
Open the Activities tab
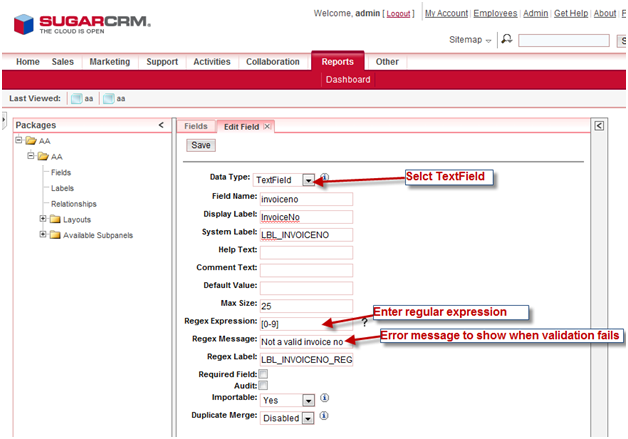212,62
